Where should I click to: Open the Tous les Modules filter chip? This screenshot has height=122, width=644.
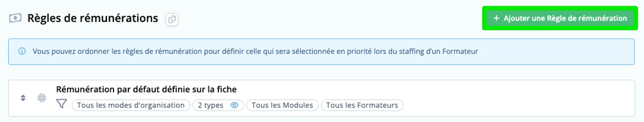tap(282, 105)
